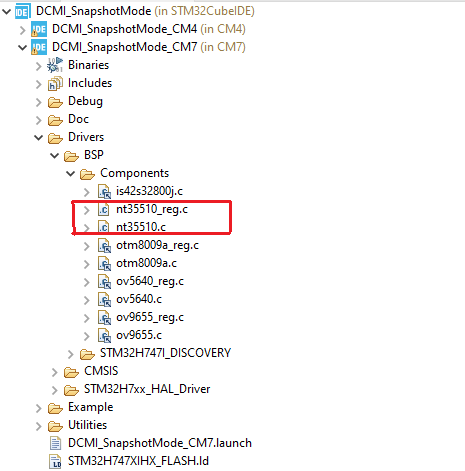
Task: Expand the Includes node
Action: (x=39, y=84)
